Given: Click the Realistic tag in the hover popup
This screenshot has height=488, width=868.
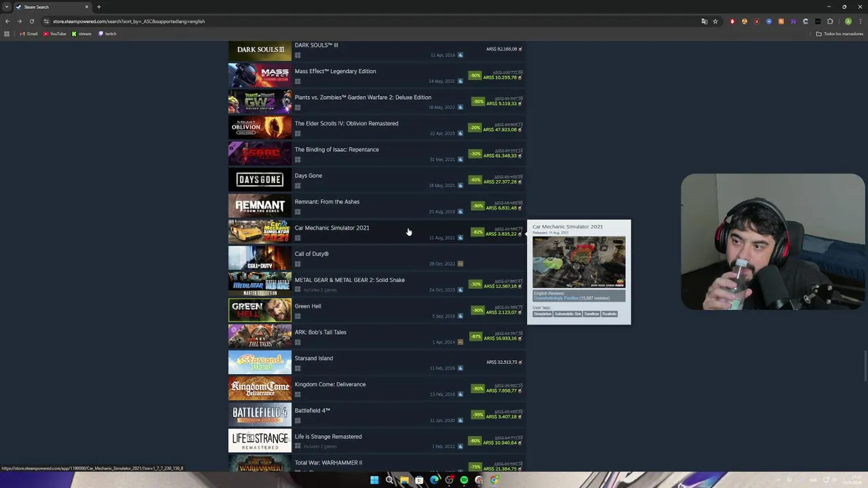Looking at the screenshot, I should tap(609, 314).
